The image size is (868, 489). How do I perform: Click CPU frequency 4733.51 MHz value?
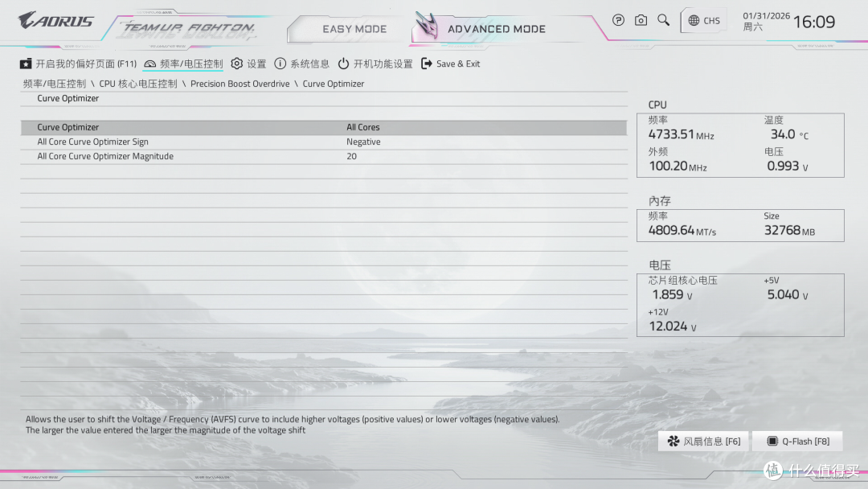coord(681,134)
